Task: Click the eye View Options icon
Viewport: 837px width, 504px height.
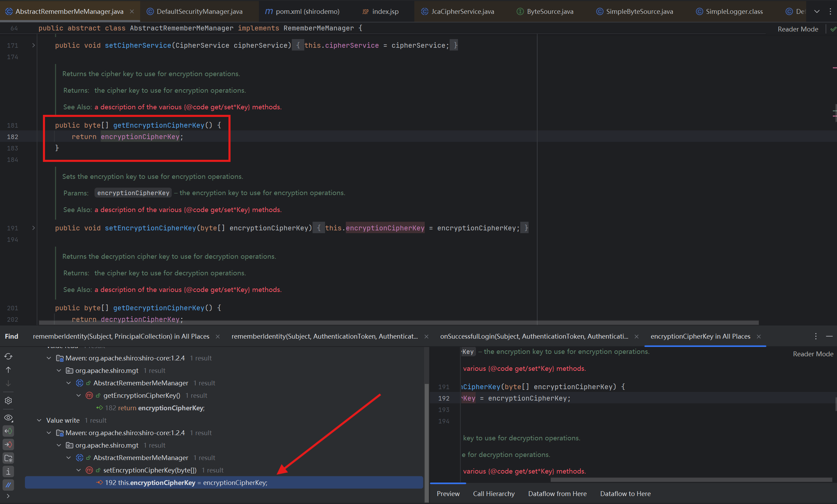Action: coord(8,418)
